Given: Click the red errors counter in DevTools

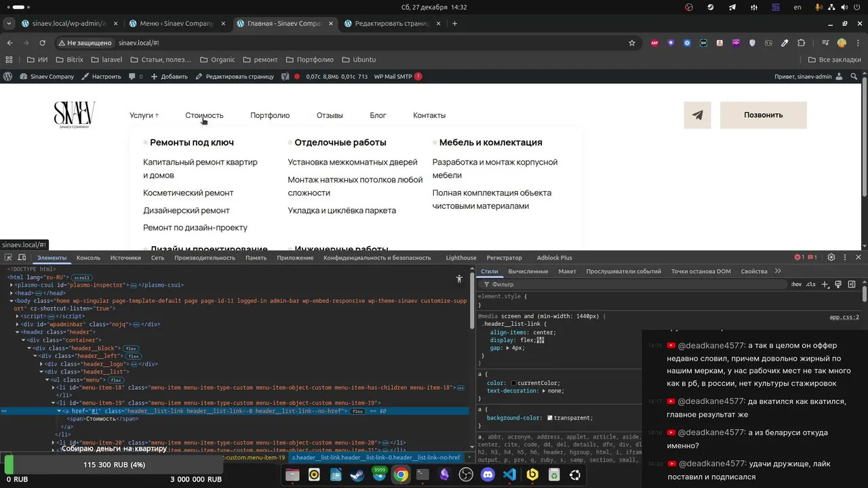Looking at the screenshot, I should pos(800,258).
